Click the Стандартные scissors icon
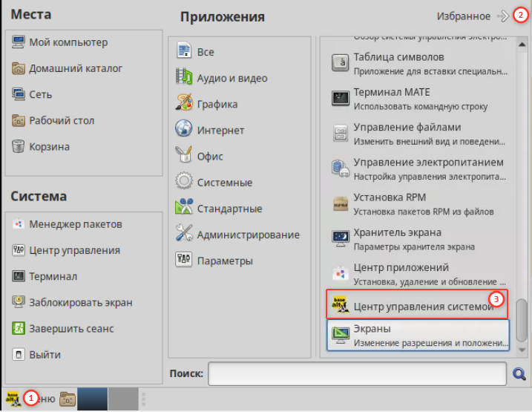The height and width of the screenshot is (412, 532). coord(184,208)
